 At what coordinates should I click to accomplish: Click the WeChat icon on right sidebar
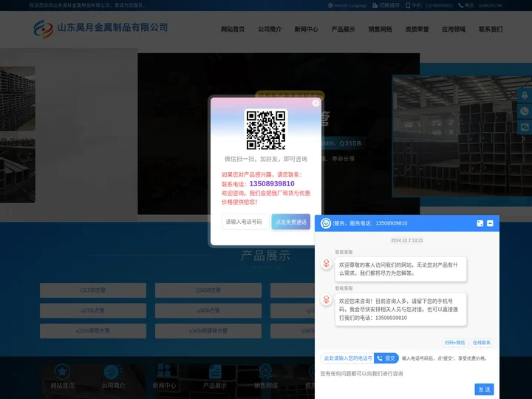pos(525,127)
